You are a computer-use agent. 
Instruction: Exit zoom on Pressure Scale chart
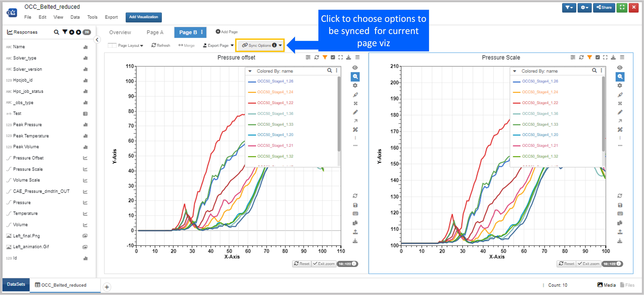[x=588, y=264]
